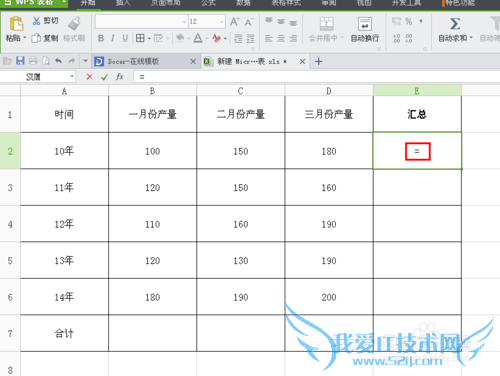Select cell containing 一月份产量
500x376 pixels.
pos(152,114)
